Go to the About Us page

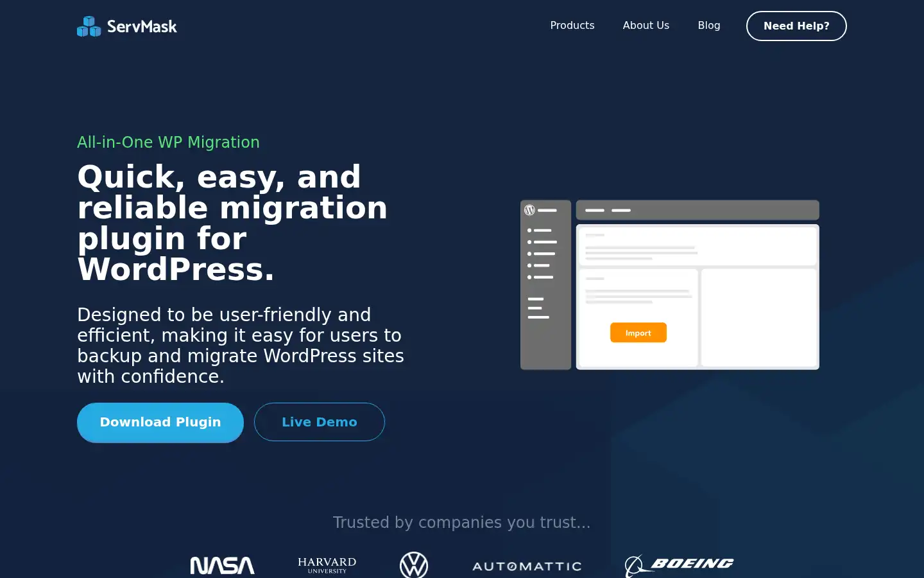click(x=646, y=26)
